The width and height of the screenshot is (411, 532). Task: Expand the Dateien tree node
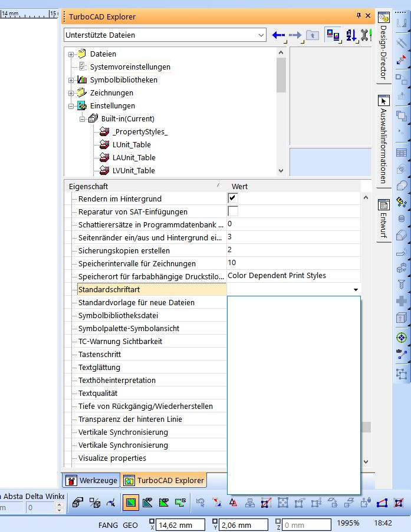coord(71,54)
